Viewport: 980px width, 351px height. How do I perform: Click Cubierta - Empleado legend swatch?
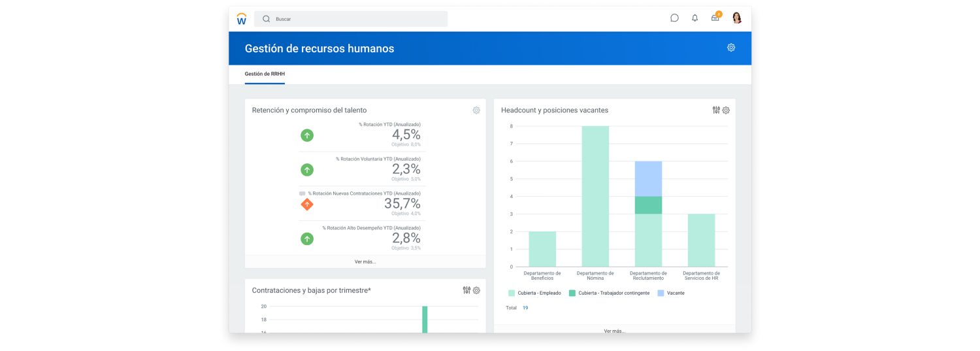click(512, 293)
